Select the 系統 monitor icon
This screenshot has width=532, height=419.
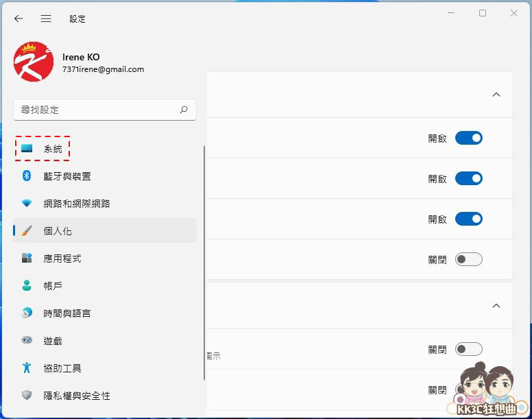[x=27, y=148]
